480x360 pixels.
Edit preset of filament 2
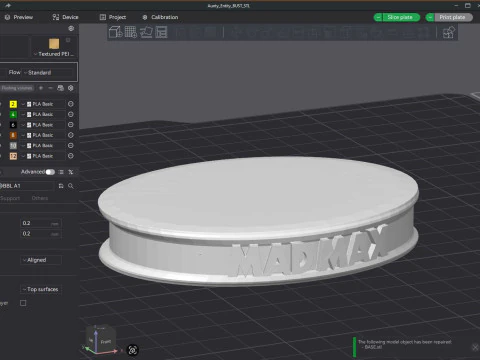[x=71, y=104]
